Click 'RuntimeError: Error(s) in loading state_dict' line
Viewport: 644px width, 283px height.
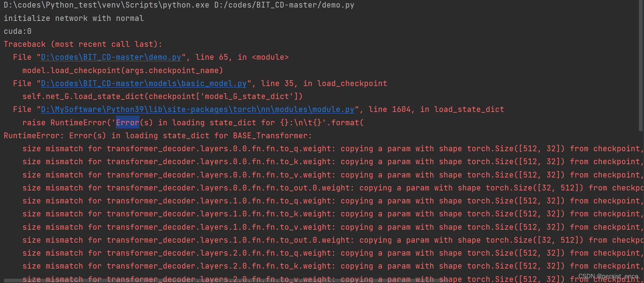tap(158, 136)
